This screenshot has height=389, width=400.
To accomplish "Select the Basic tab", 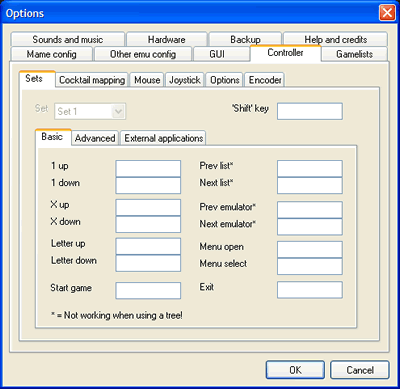I will coord(53,137).
